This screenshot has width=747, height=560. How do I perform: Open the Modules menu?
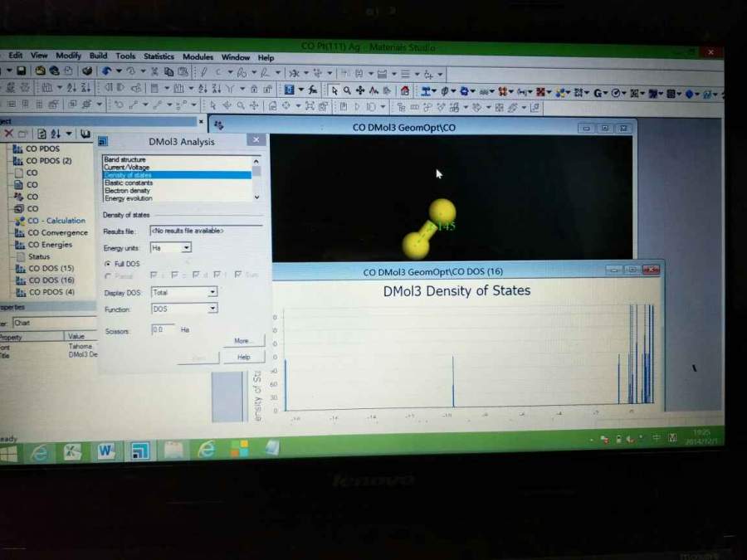(198, 56)
